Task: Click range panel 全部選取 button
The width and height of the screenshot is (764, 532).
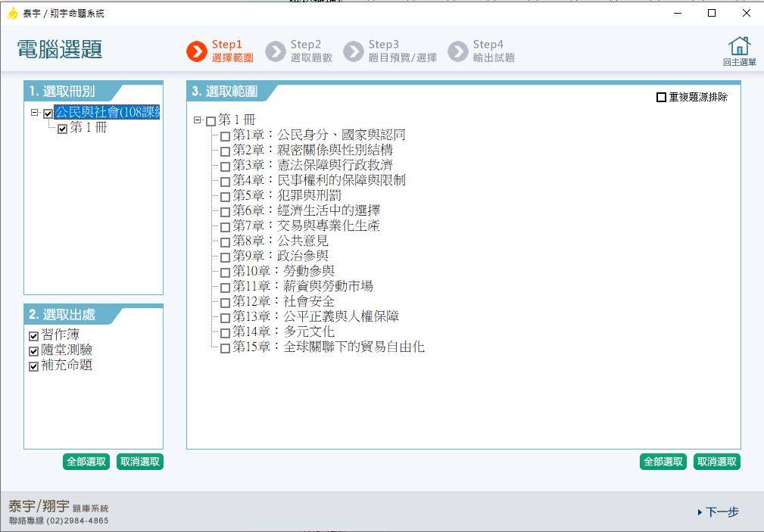Action: (663, 462)
